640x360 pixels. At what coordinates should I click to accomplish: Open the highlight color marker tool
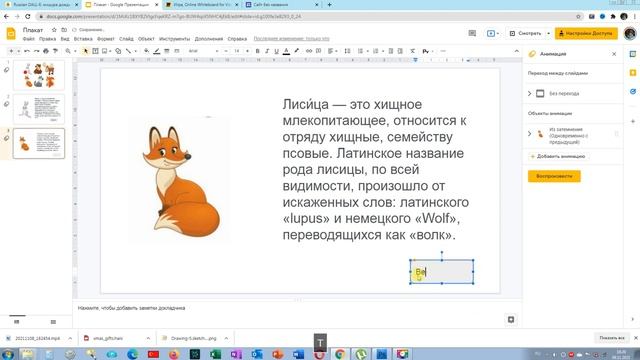pyautogui.click(x=296, y=51)
